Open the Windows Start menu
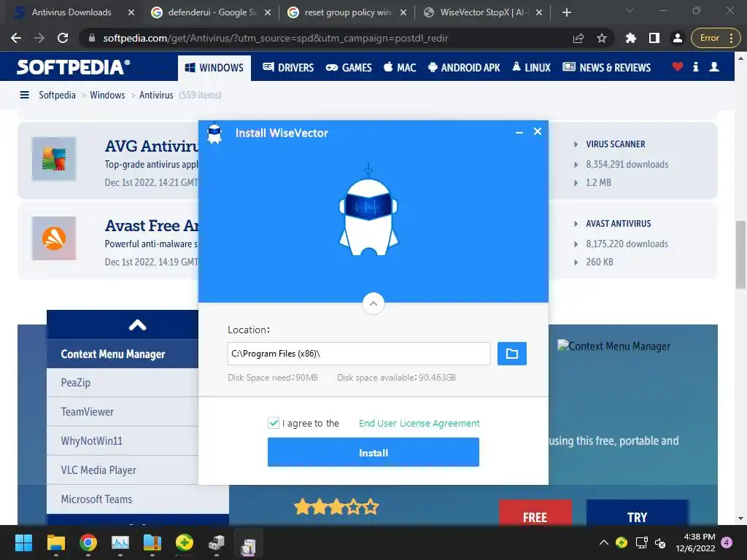 tap(23, 542)
